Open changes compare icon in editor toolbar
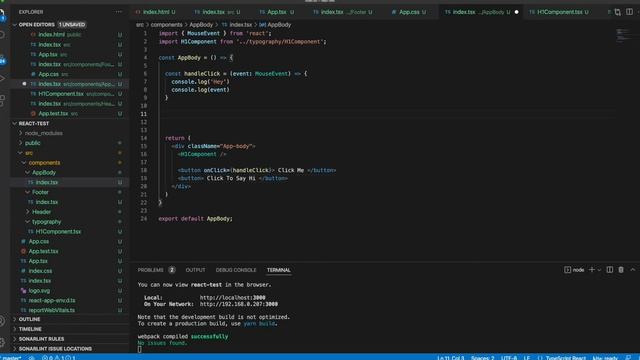Screen dimensions: 640x360 pyautogui.click(x=618, y=12)
